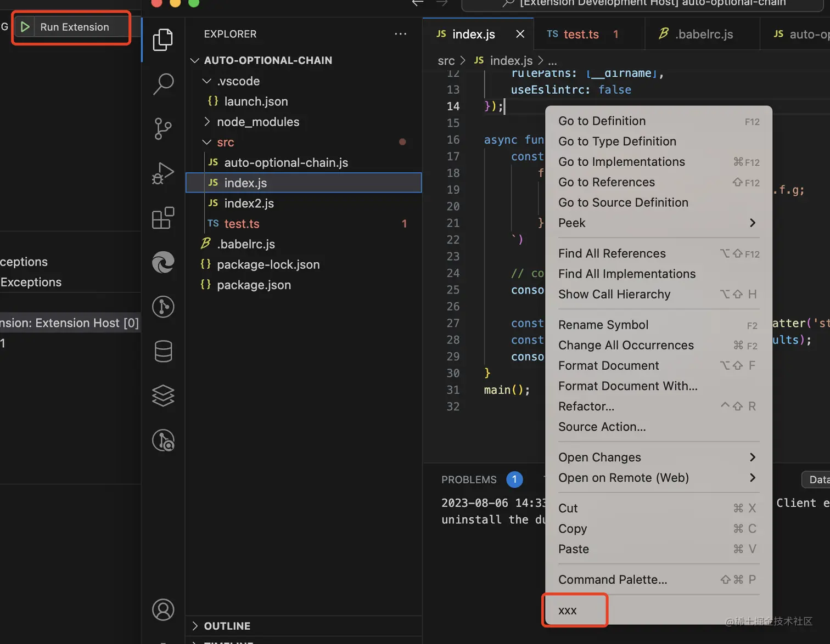This screenshot has height=644, width=830.
Task: Open index2.js in the file tree
Action: 304,203
